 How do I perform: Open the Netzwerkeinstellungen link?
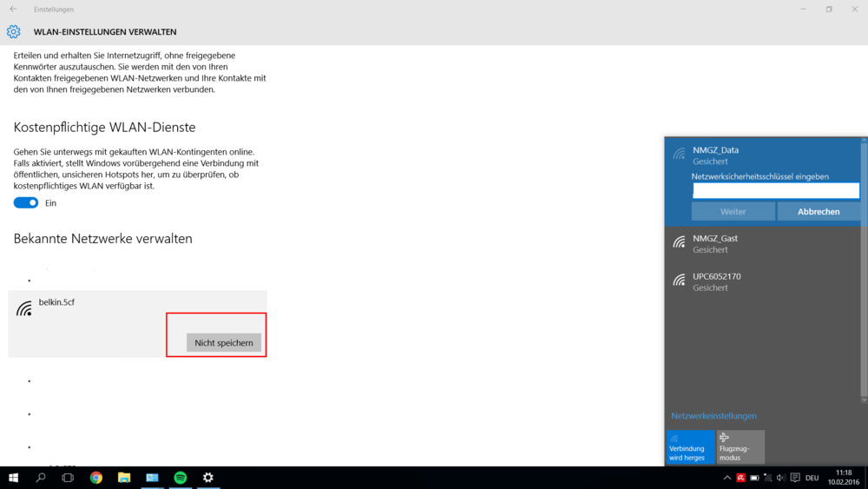point(713,416)
